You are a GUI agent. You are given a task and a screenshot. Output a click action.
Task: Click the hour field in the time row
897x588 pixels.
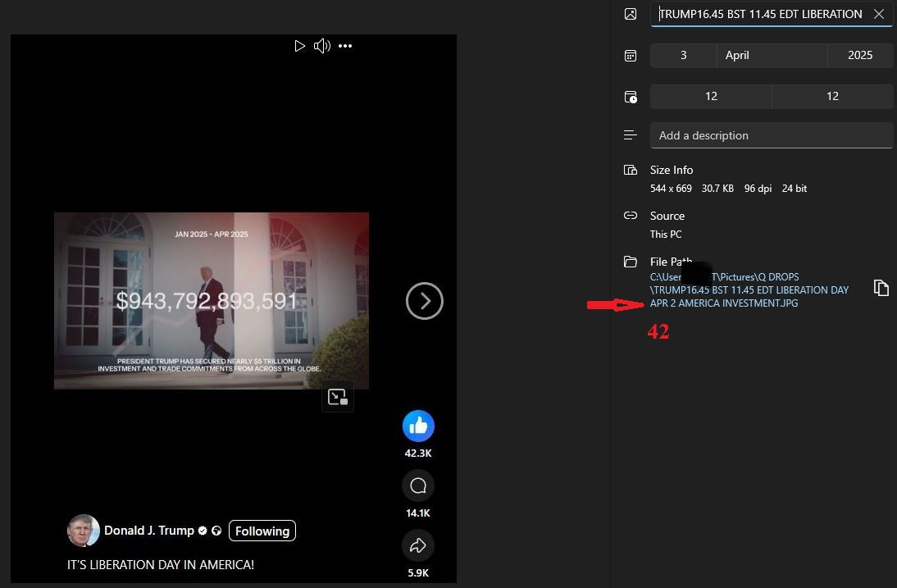(711, 96)
